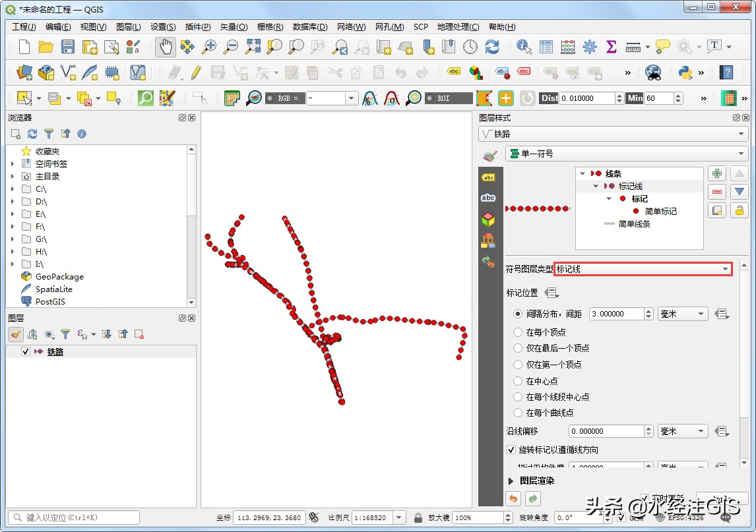Click the browser panel filter icon
This screenshot has width=756, height=532.
(49, 134)
